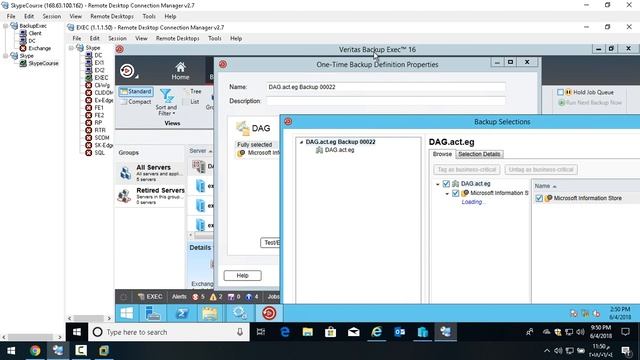Click Test/Edit button in properties dialog

pos(270,242)
